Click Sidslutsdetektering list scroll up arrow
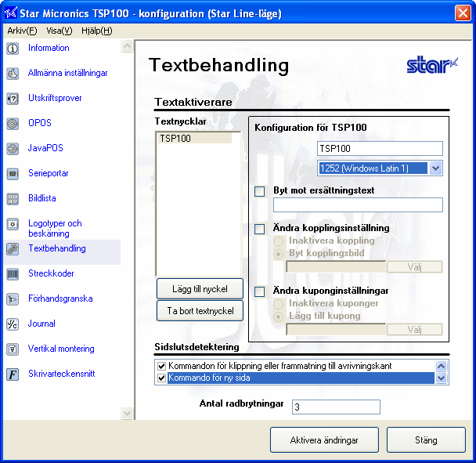This screenshot has width=476, height=463. (x=441, y=366)
